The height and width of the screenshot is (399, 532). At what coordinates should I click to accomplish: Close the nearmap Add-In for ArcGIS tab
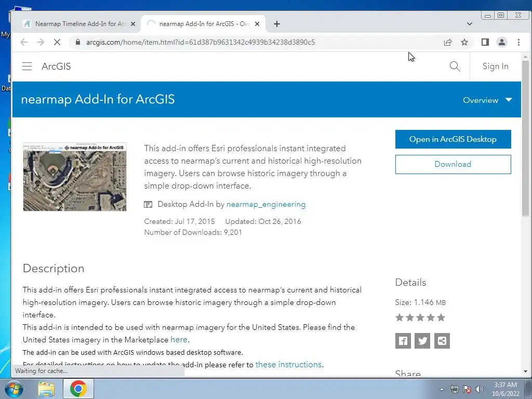point(257,24)
